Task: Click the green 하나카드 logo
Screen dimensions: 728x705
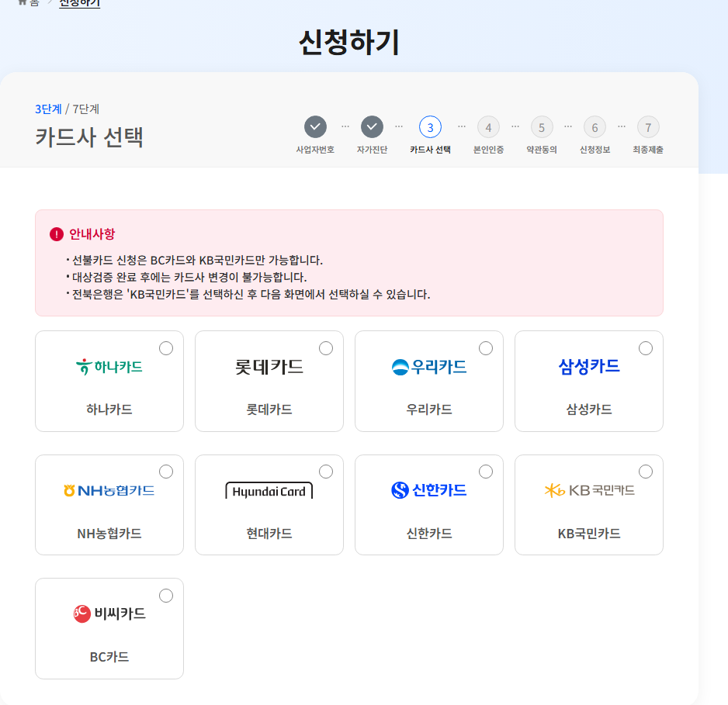Action: [x=109, y=367]
